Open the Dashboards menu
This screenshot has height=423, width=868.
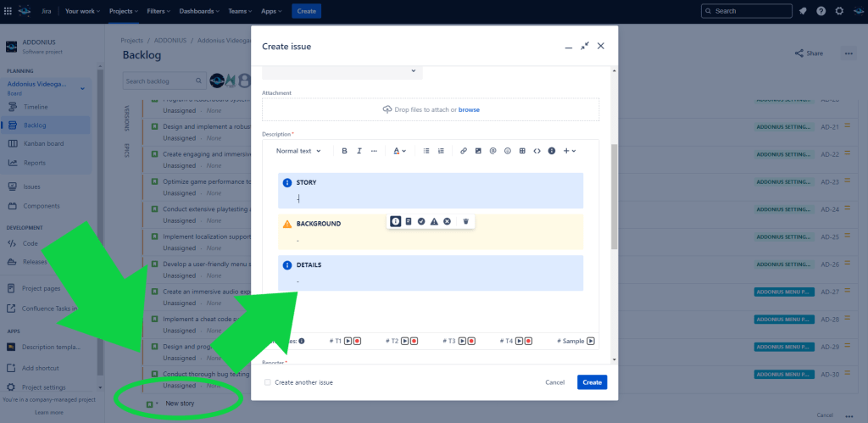[200, 11]
